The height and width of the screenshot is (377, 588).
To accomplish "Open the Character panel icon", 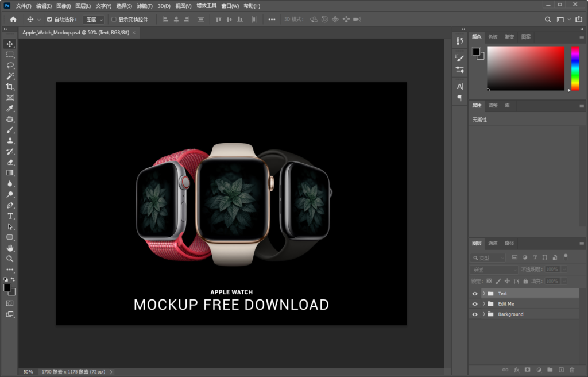I will [460, 86].
